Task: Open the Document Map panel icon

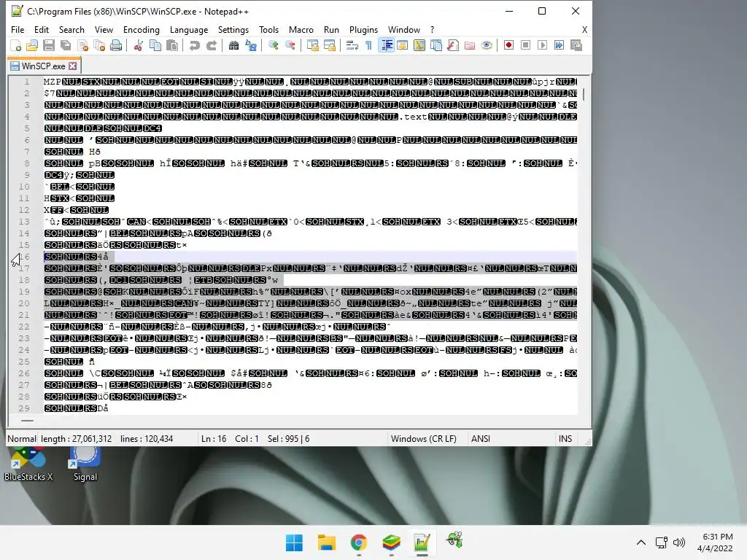Action: click(419, 46)
